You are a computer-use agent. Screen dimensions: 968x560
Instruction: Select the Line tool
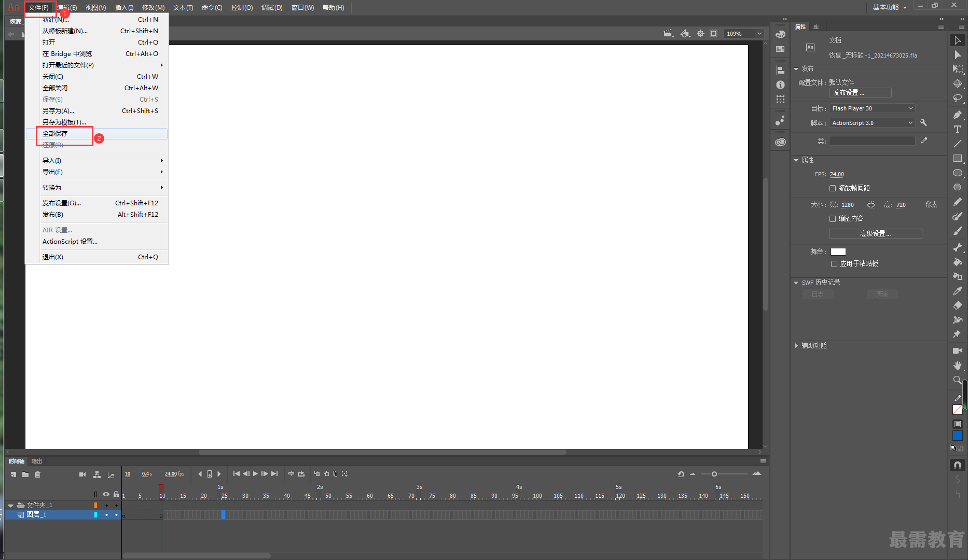pyautogui.click(x=958, y=144)
